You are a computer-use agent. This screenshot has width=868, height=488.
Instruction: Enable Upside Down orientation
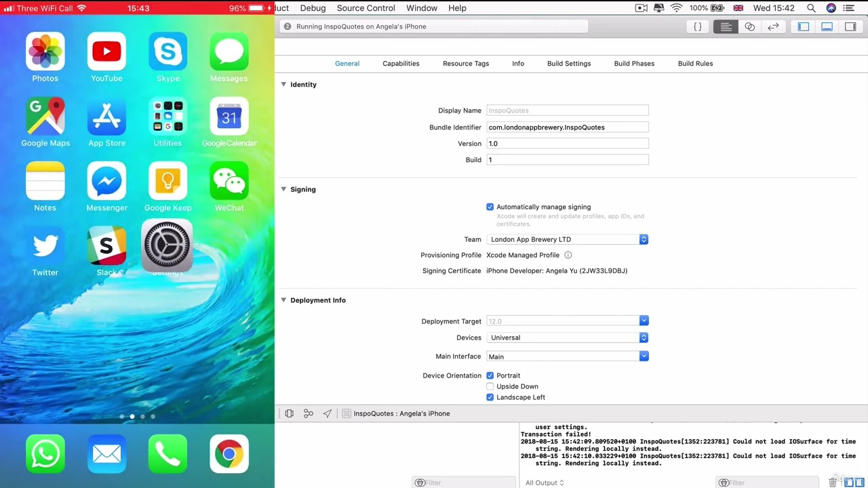click(x=490, y=386)
